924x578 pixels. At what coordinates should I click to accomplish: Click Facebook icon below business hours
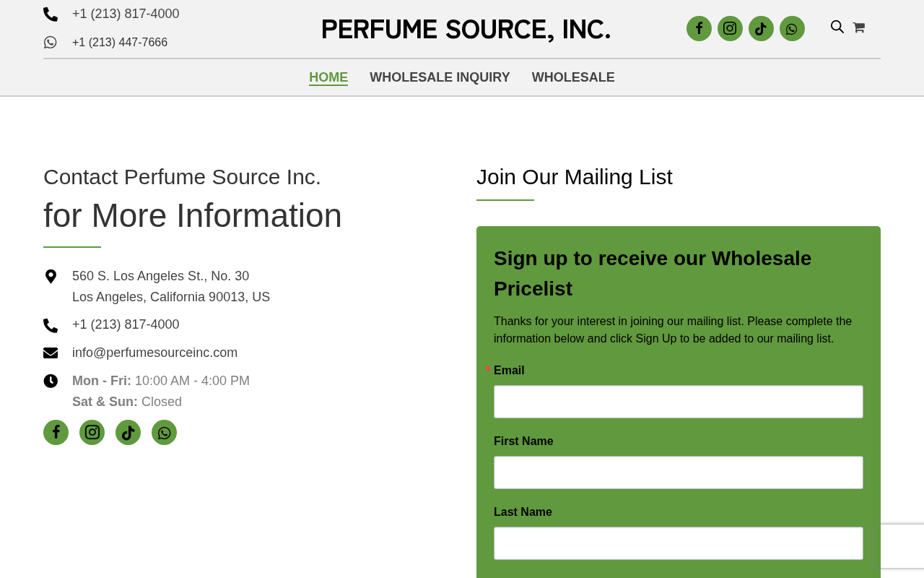56,432
